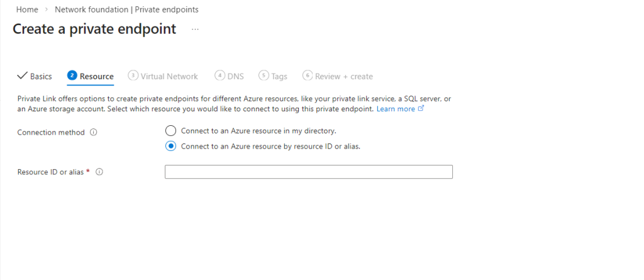Screen dimensions: 644x280
Task: Navigate to Home in the breadcrumb
Action: coord(26,10)
